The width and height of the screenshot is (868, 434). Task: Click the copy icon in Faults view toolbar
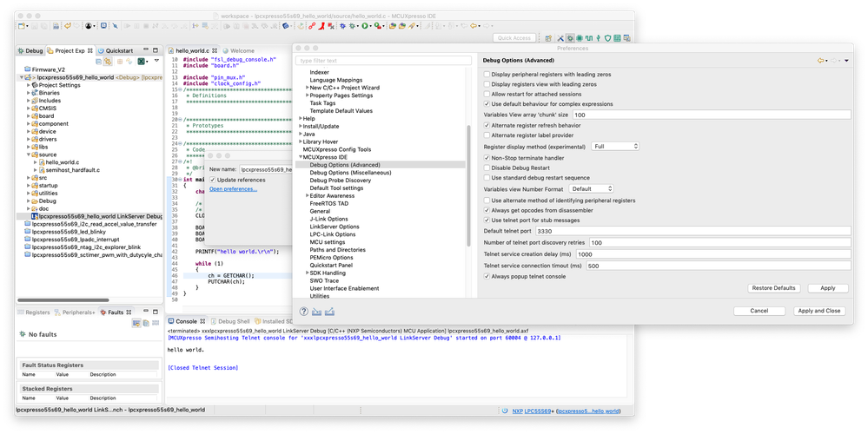tap(146, 323)
